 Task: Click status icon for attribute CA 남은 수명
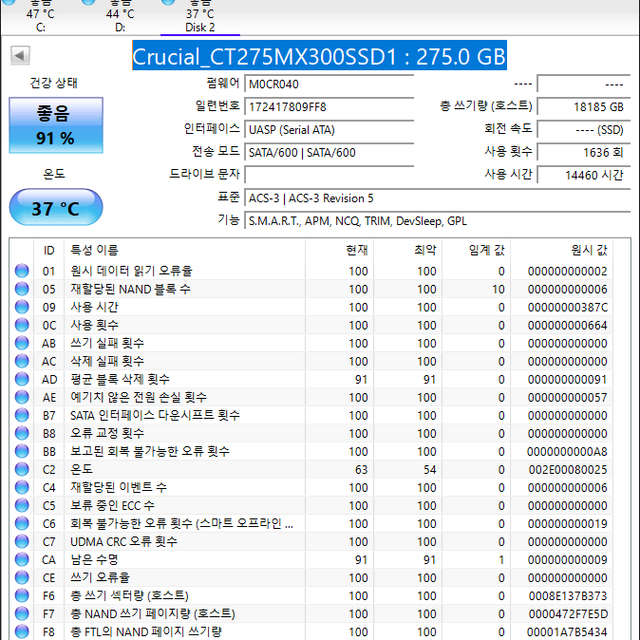(22, 559)
